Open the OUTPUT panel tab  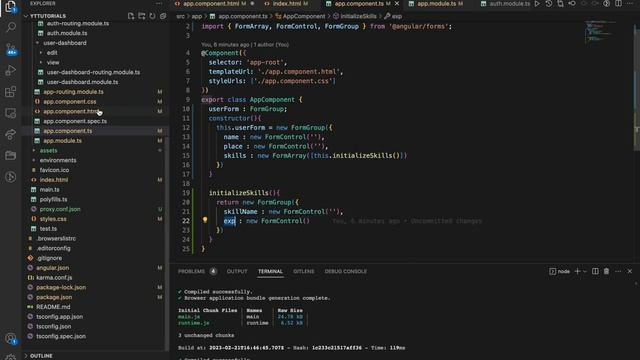[x=237, y=271]
